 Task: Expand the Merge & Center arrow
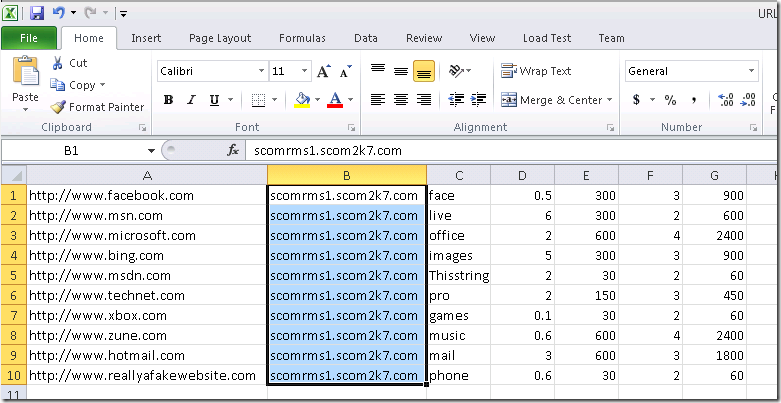(610, 100)
